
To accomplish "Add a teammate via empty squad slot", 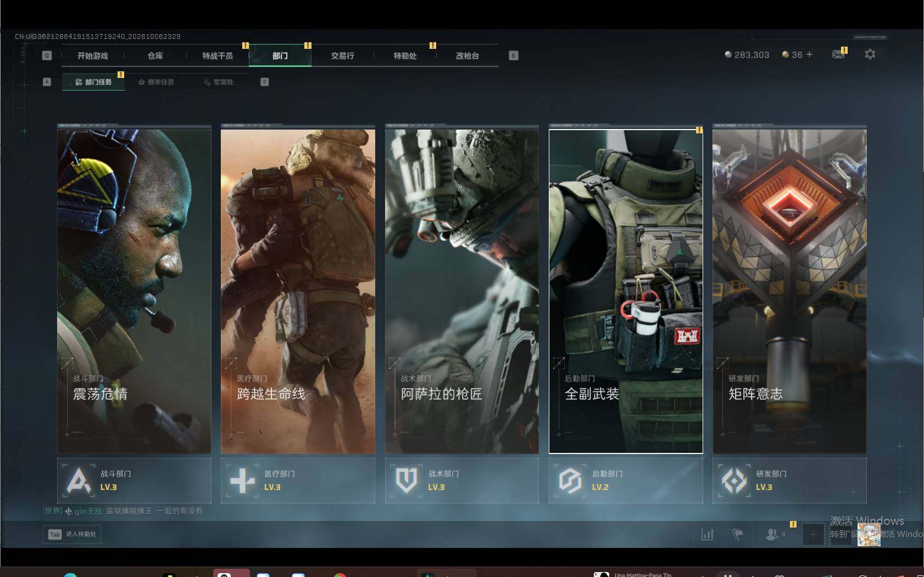I will point(813,534).
